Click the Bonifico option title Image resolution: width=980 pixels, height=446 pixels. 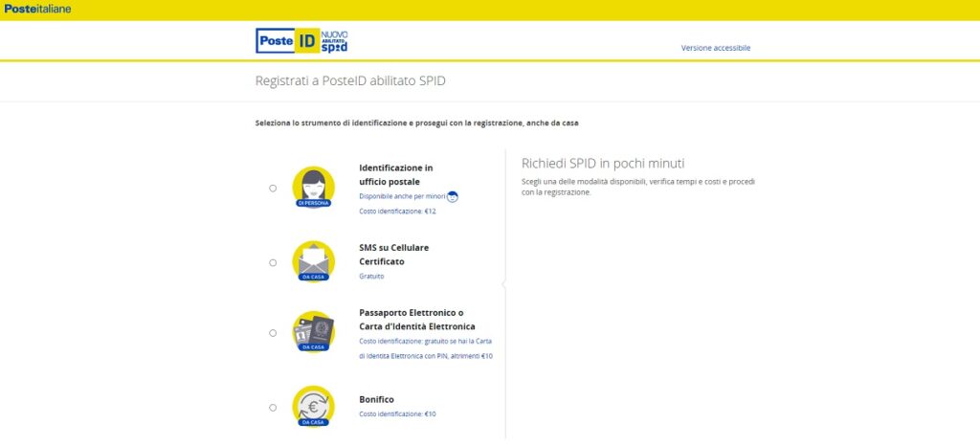pyautogui.click(x=377, y=399)
